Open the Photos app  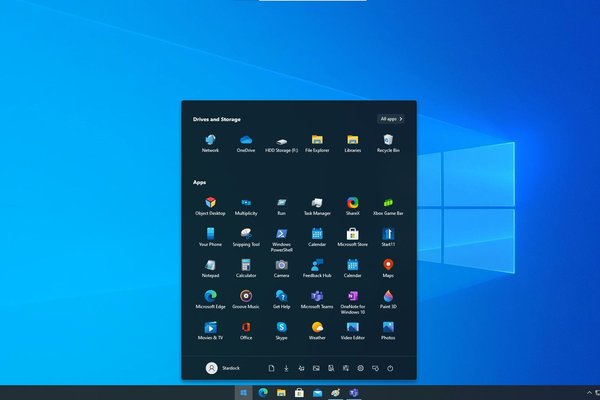pyautogui.click(x=388, y=331)
